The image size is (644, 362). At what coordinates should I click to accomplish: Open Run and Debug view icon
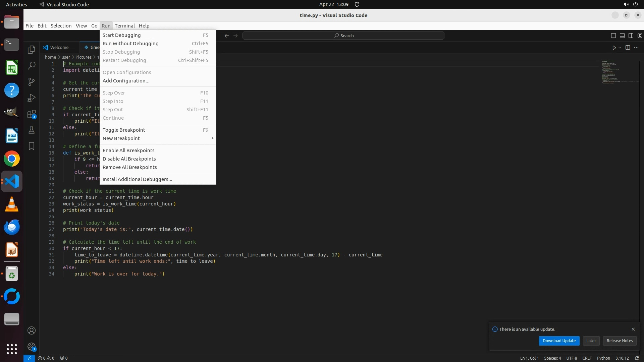(x=32, y=98)
